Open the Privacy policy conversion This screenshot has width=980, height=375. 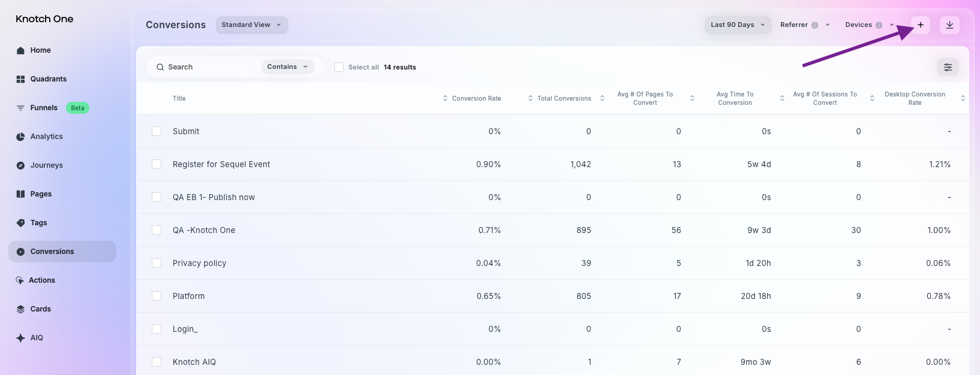click(x=200, y=263)
